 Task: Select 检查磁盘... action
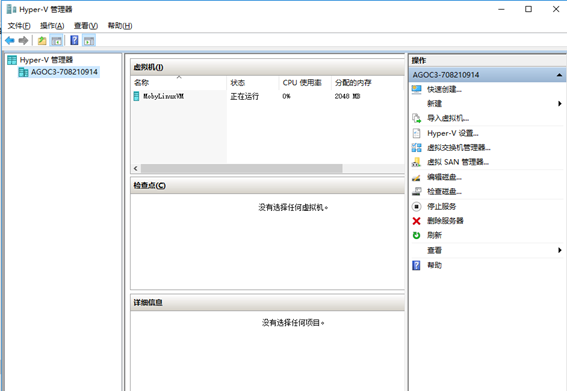pyautogui.click(x=444, y=191)
